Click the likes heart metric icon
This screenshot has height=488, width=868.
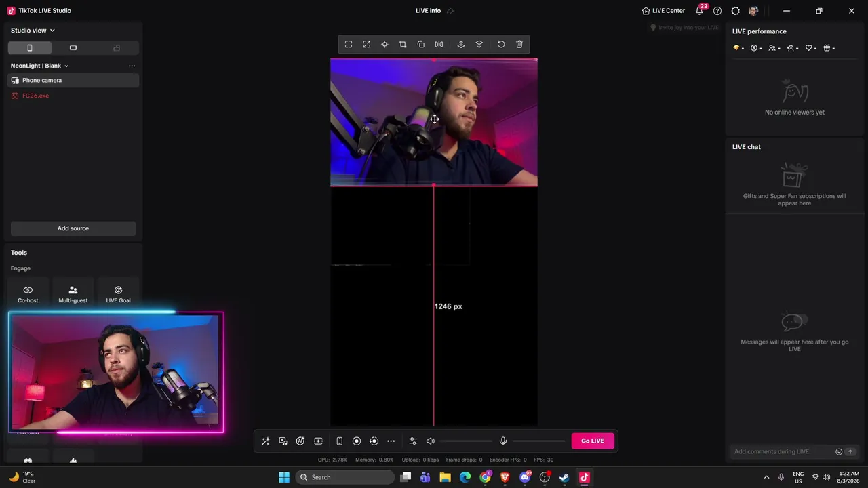tap(810, 48)
